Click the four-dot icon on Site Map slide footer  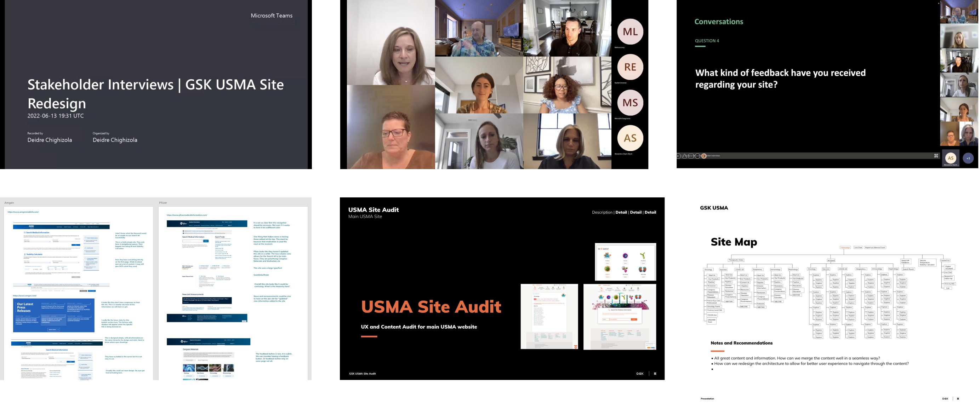click(958, 399)
